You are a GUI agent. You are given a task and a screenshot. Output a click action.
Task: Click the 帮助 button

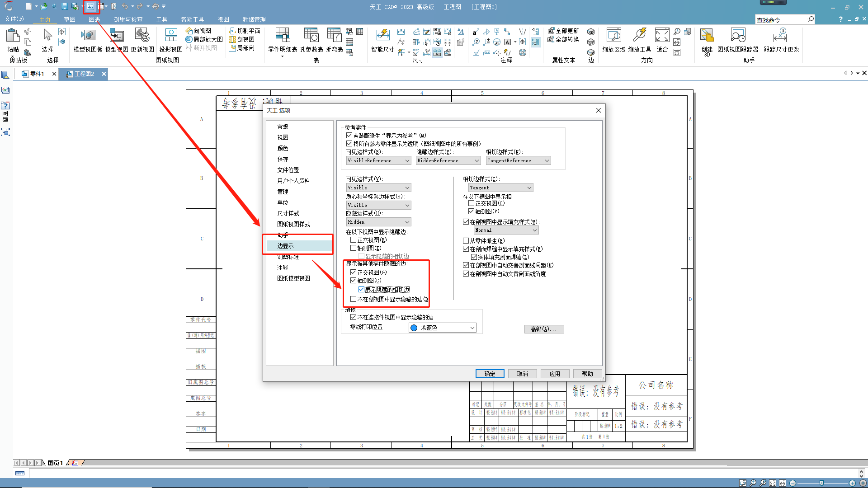(x=587, y=374)
